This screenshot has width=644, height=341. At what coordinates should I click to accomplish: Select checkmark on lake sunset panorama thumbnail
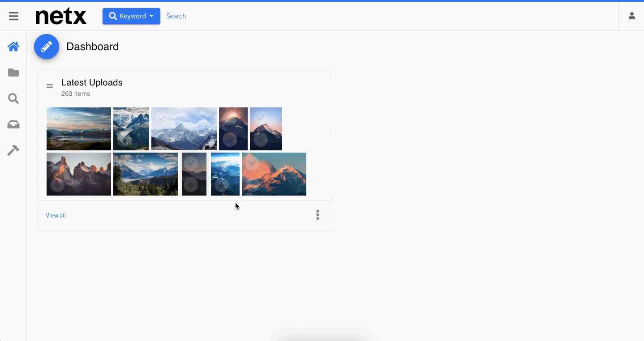coord(57,118)
